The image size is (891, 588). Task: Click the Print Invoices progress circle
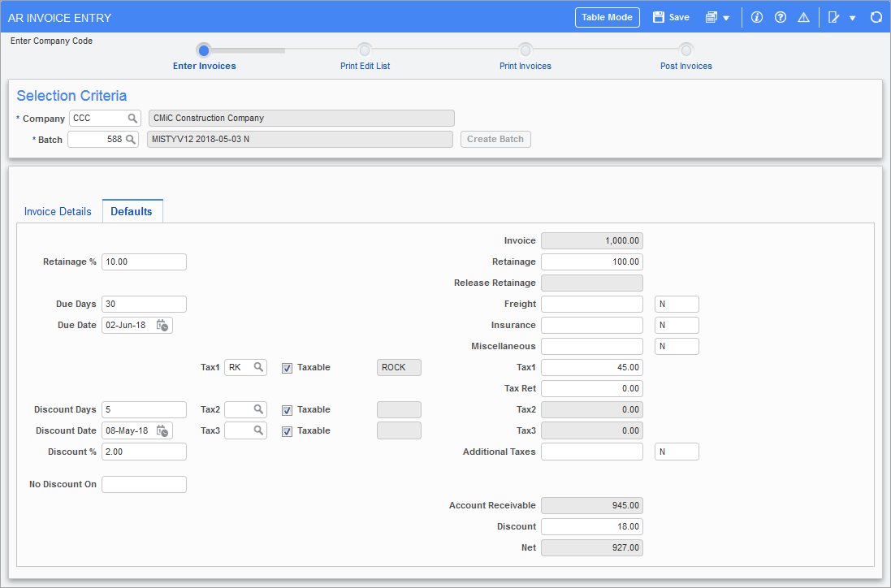[526, 50]
